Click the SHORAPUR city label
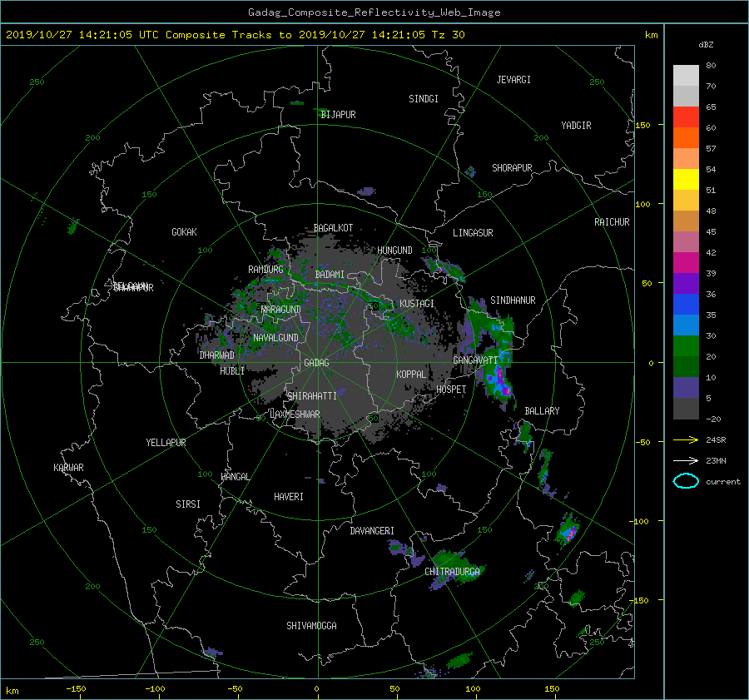749x700 pixels. point(512,168)
